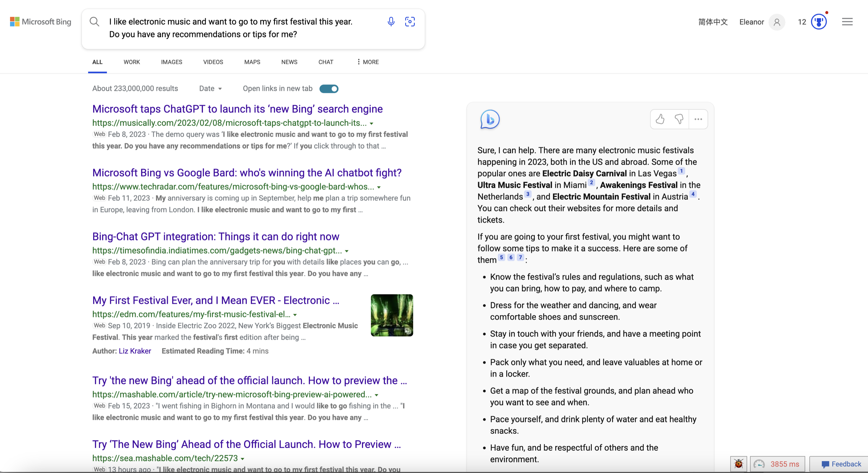The image size is (868, 473).
Task: Click the search magnifier icon
Action: pos(94,22)
